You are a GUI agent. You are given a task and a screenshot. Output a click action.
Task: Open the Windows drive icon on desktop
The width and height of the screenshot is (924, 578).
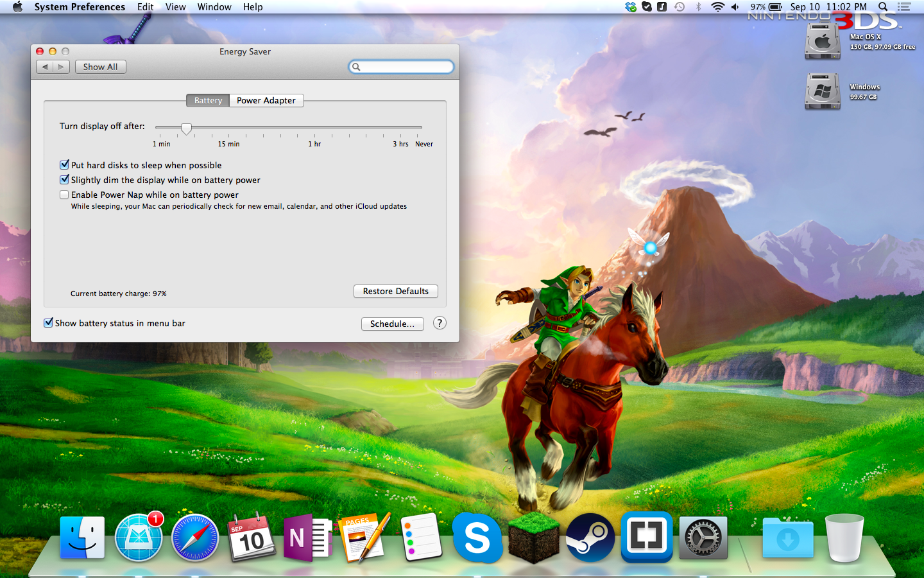click(x=823, y=91)
